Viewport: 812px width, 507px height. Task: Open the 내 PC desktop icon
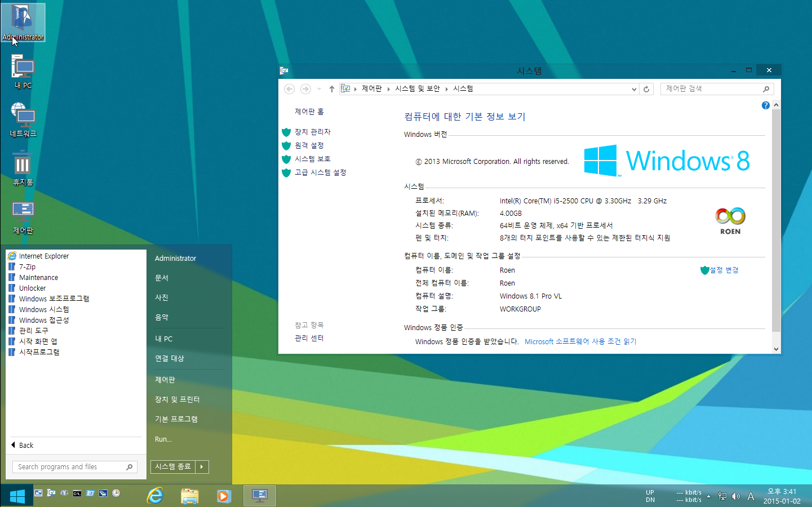23,71
